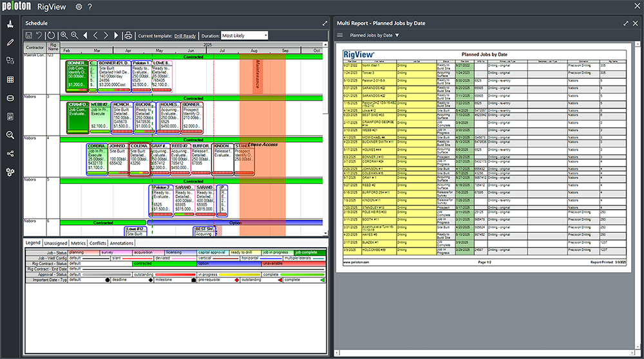Click the Contractor column header
The width and height of the screenshot is (644, 359).
pyautogui.click(x=34, y=48)
